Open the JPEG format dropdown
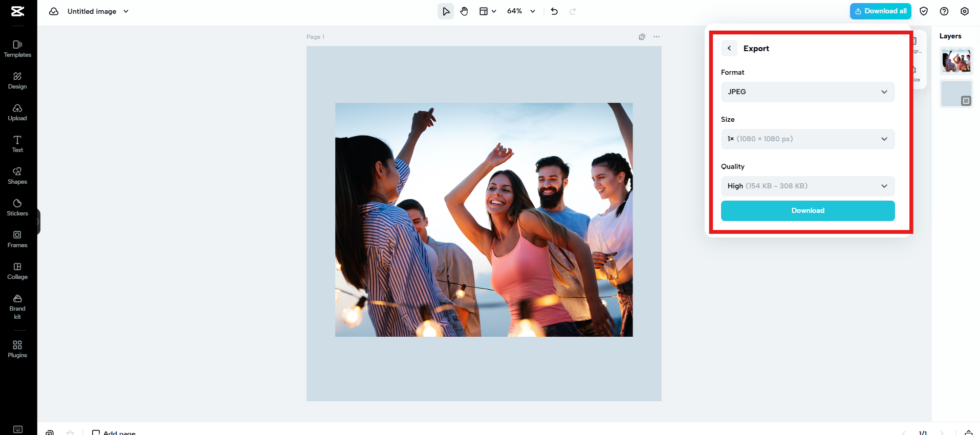This screenshot has width=980, height=435. 808,92
